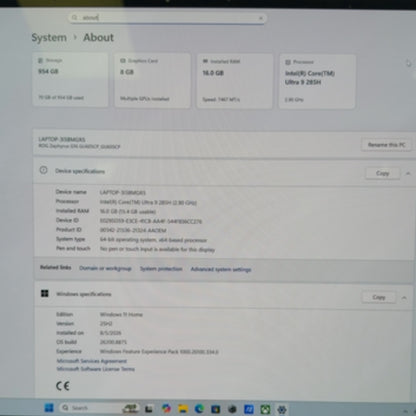
Task: Open the Processor Intel Core Ultra 9 card
Action: click(x=317, y=82)
